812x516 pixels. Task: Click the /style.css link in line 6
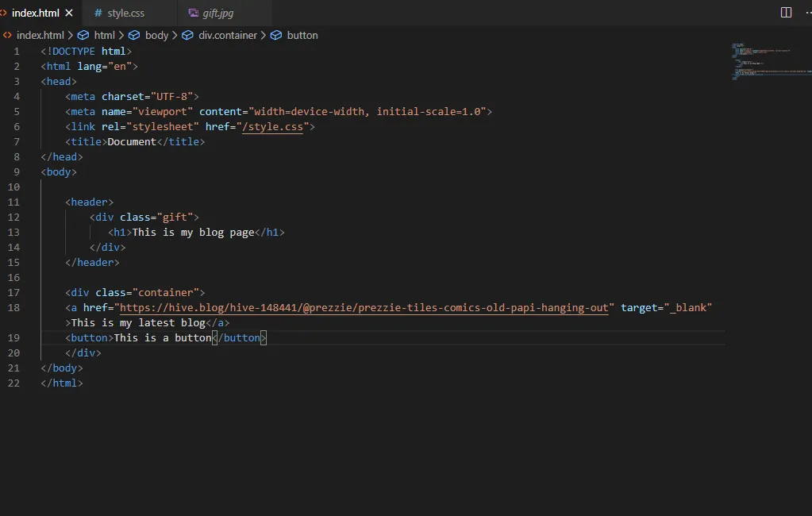[272, 126]
